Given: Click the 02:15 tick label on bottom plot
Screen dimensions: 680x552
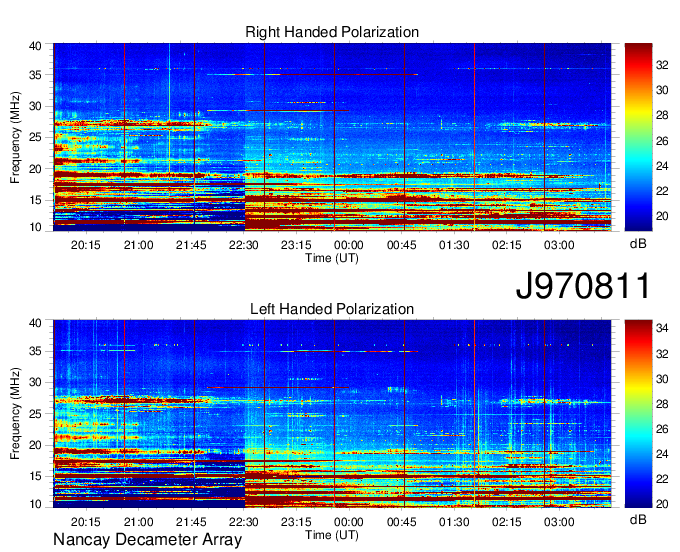Looking at the screenshot, I should [507, 522].
